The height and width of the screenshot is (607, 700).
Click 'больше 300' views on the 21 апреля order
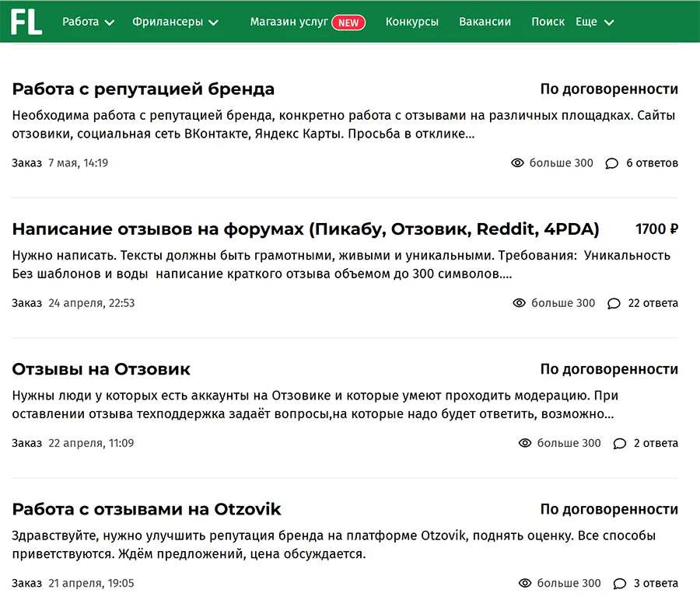tap(569, 583)
